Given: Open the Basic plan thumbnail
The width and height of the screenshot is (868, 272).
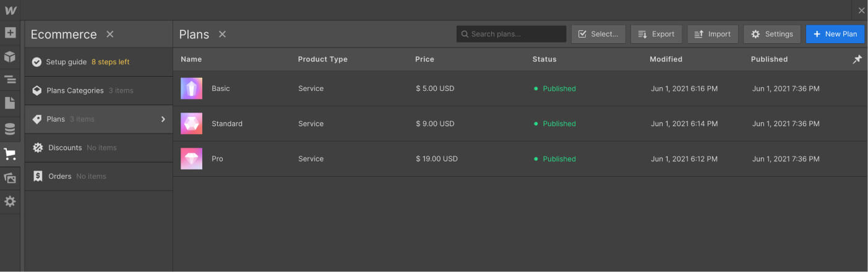Looking at the screenshot, I should (191, 88).
